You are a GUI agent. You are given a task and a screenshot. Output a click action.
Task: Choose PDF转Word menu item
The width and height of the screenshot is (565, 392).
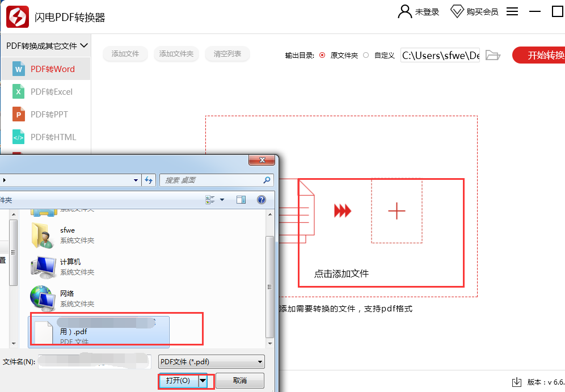(46, 69)
